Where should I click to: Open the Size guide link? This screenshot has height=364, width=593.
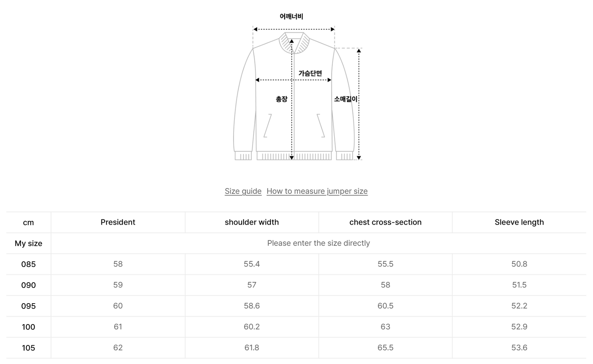click(x=243, y=191)
